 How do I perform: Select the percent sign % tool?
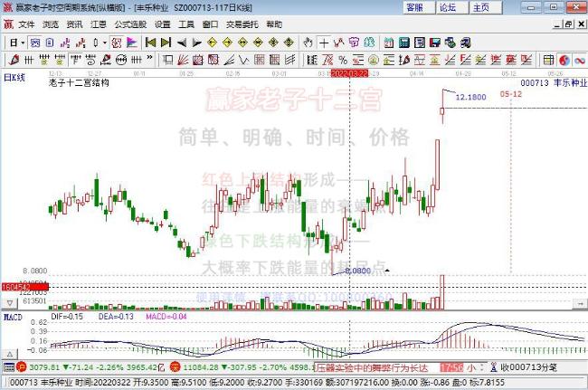coord(342,60)
